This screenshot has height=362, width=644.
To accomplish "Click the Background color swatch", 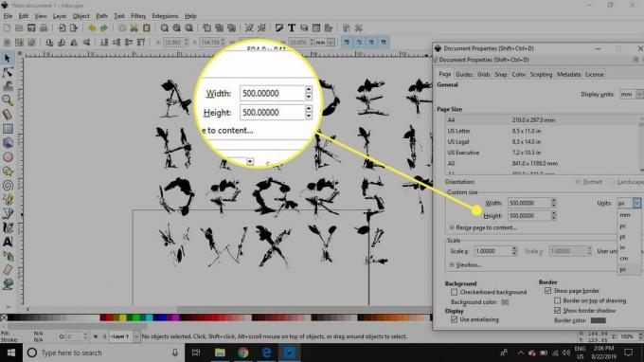I will click(x=505, y=302).
